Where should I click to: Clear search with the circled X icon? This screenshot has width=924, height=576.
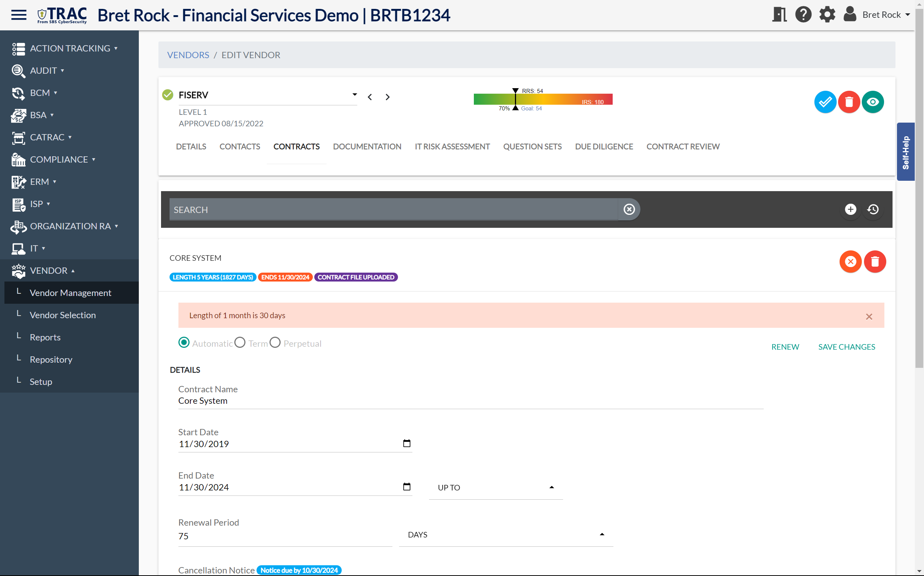[629, 209]
